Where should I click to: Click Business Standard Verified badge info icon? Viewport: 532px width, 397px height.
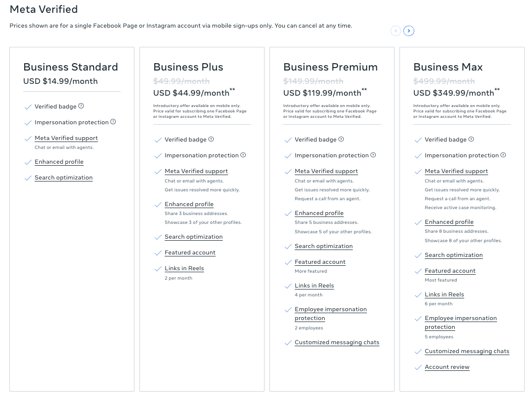pos(81,106)
